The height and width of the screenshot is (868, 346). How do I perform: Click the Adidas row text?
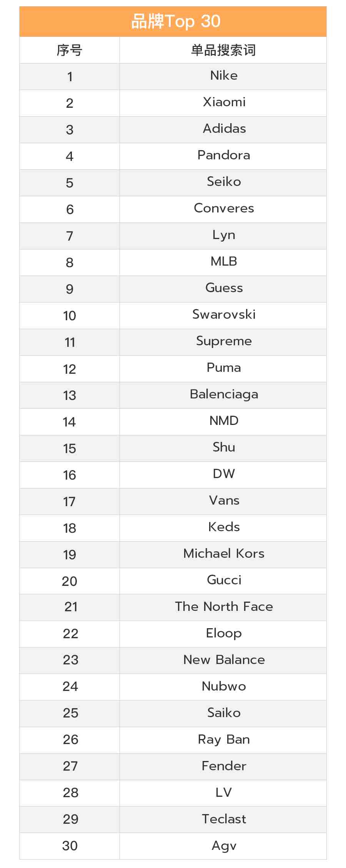[224, 129]
